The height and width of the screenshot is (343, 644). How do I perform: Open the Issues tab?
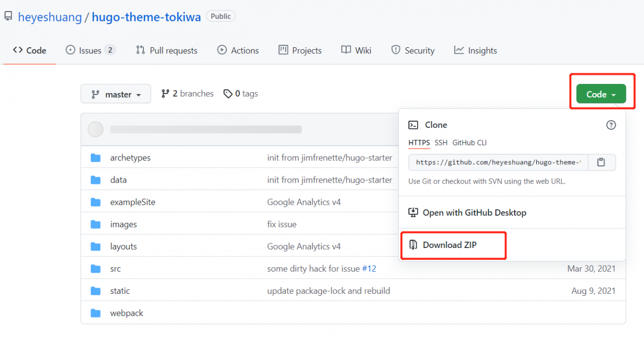pyautogui.click(x=91, y=50)
